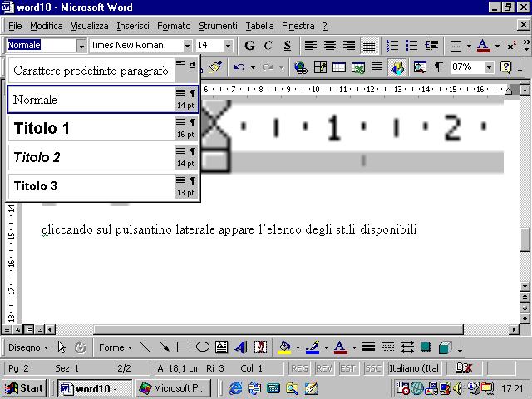Viewport: 532px width, 399px height.
Task: Select the Line drawing tool
Action: pos(145,347)
